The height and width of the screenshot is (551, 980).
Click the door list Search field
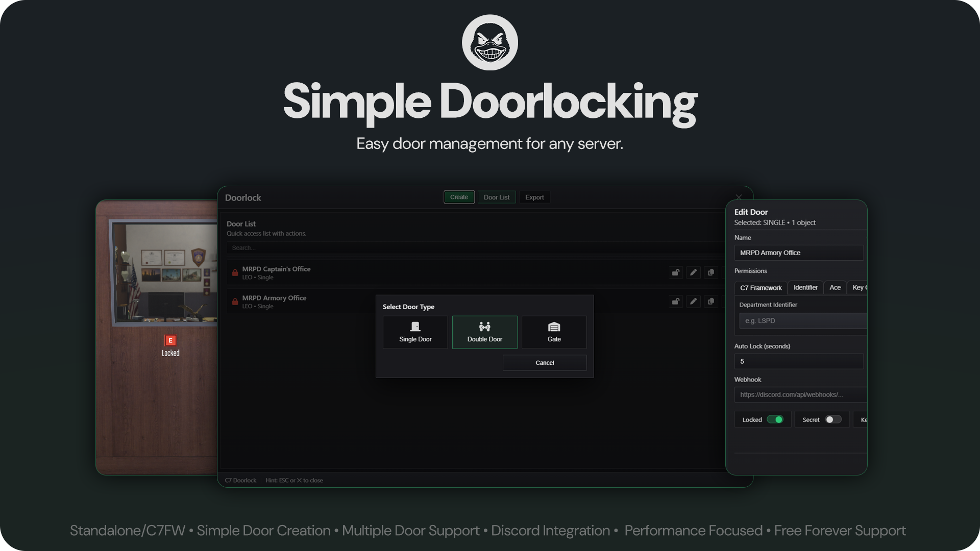[x=475, y=248]
